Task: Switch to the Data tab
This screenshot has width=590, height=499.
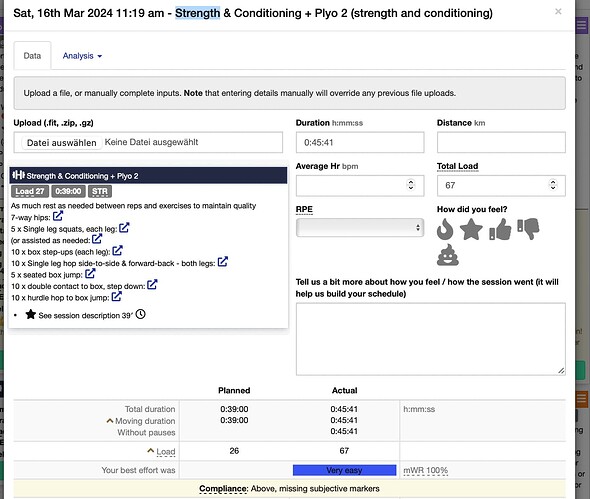Action: 32,56
